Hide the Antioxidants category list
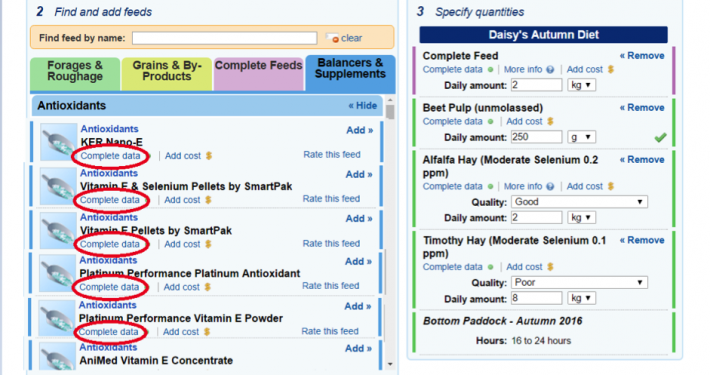 362,106
